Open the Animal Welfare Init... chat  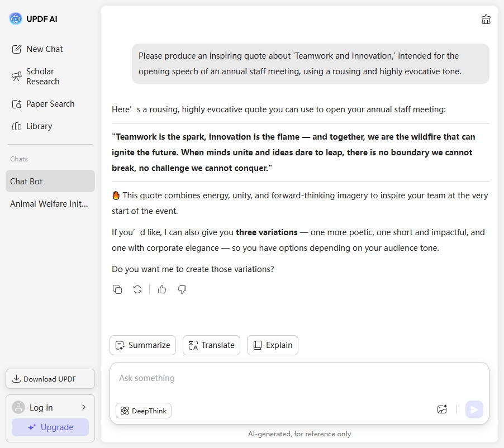(49, 204)
